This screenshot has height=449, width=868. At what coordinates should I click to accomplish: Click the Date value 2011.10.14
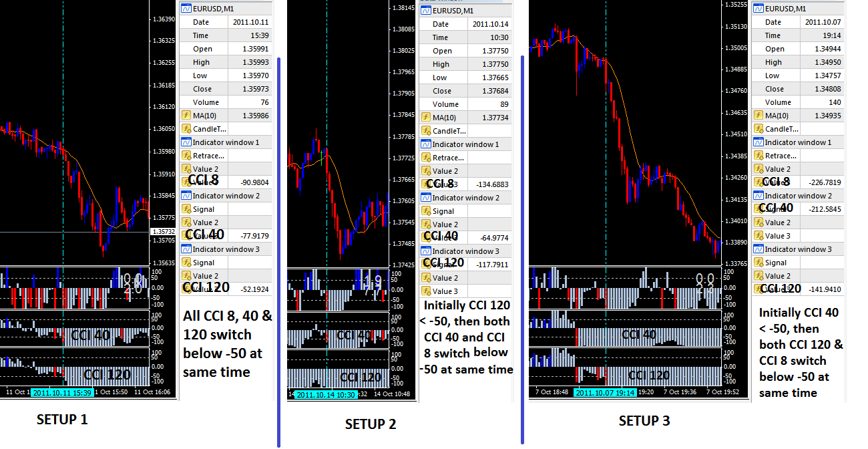tap(489, 24)
